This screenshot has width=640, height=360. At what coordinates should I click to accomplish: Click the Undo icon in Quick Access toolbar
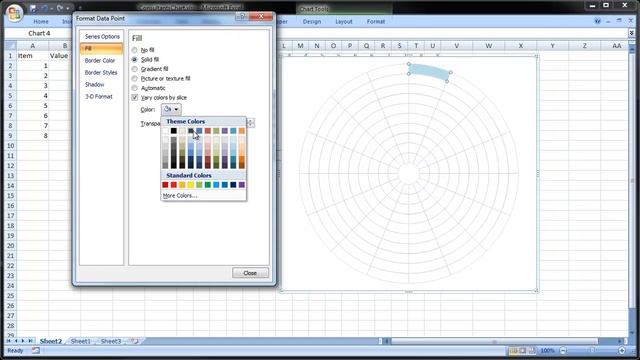pyautogui.click(x=45, y=8)
